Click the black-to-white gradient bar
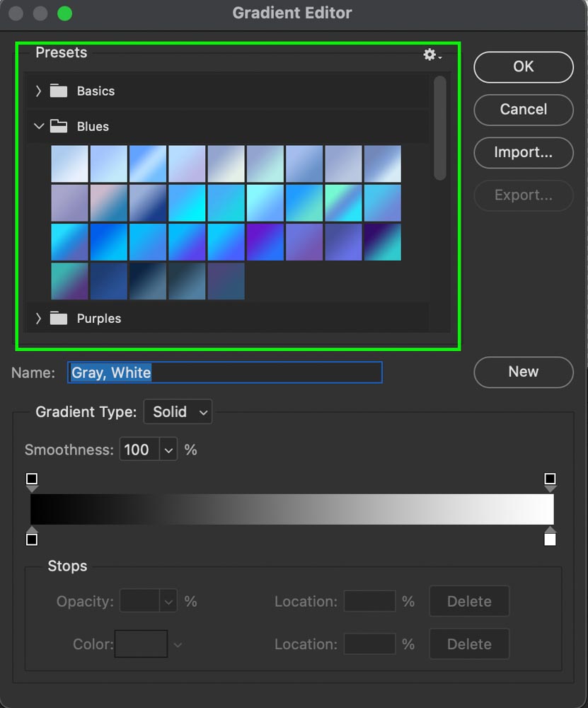Viewport: 588px width, 708px height. (x=292, y=509)
